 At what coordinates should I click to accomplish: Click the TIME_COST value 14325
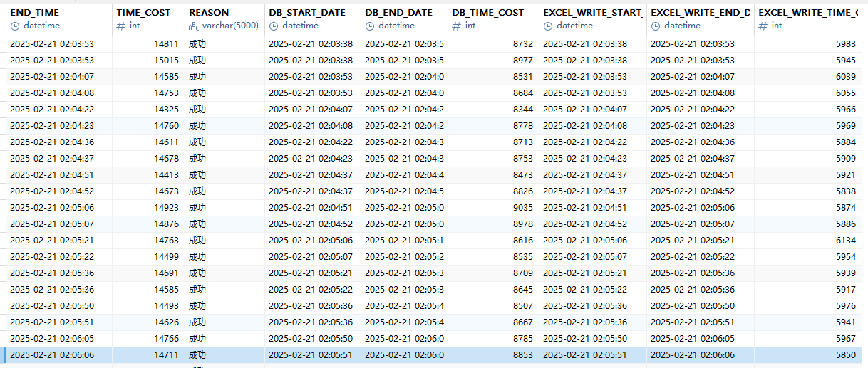[149, 110]
